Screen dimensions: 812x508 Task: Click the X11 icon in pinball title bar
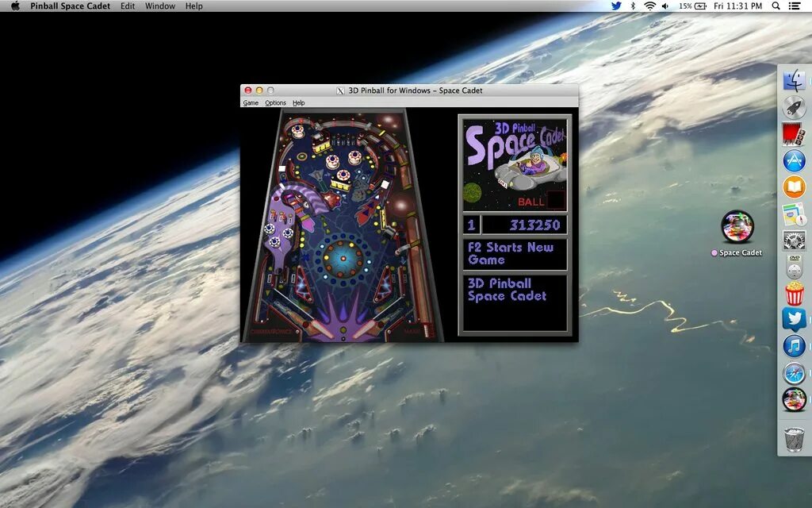(340, 90)
